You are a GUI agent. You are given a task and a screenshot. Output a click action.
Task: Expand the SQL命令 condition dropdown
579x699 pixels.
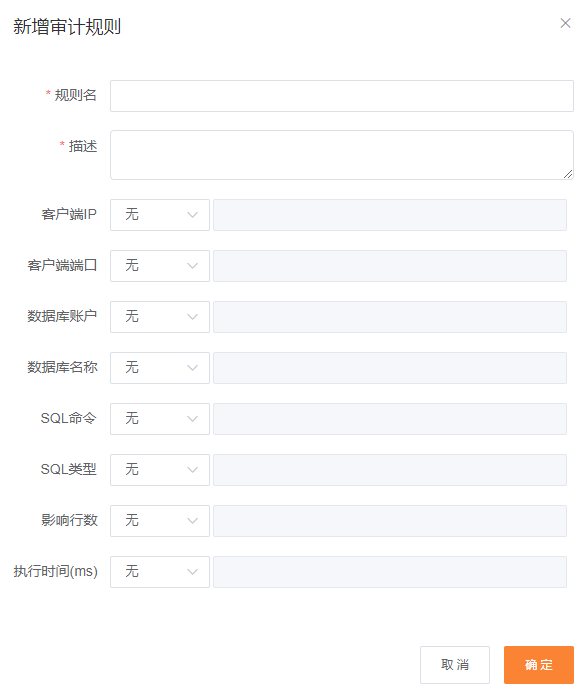[x=160, y=419]
